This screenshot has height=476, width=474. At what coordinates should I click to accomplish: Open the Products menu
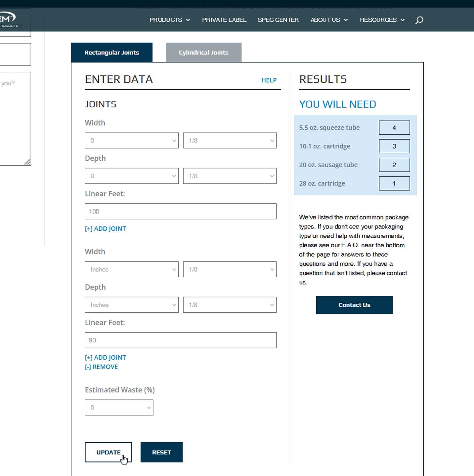(169, 20)
